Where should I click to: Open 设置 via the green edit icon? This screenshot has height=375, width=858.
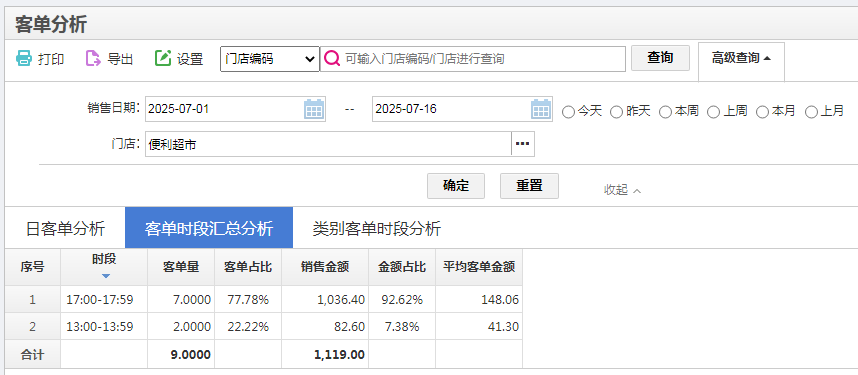click(x=163, y=58)
